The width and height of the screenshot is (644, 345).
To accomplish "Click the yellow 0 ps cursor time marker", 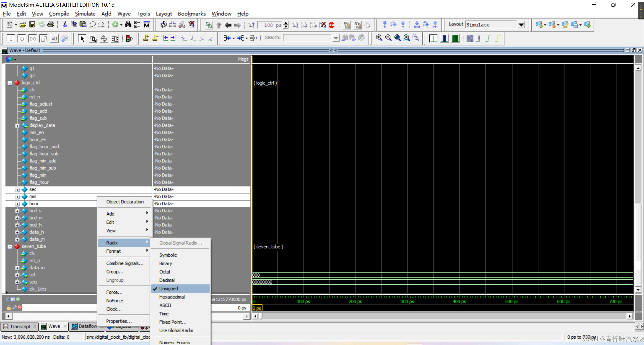I will coord(257,308).
